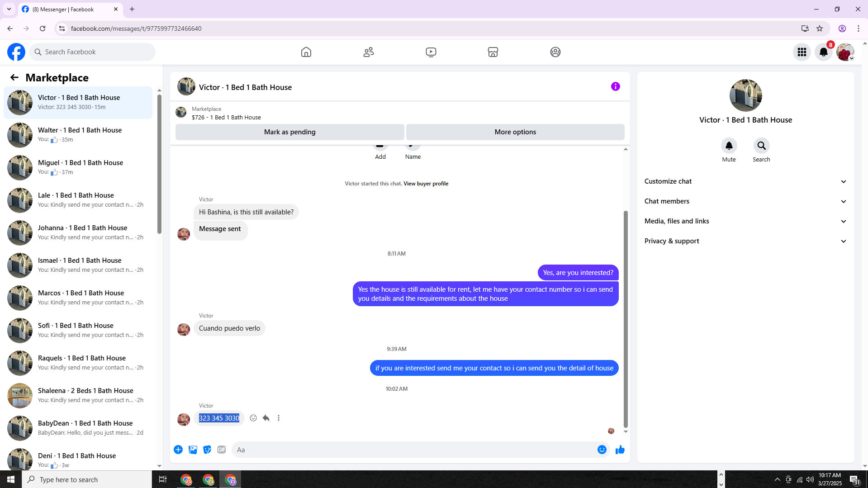Open the Windows action center notifications icon
The width and height of the screenshot is (868, 488).
tap(854, 479)
